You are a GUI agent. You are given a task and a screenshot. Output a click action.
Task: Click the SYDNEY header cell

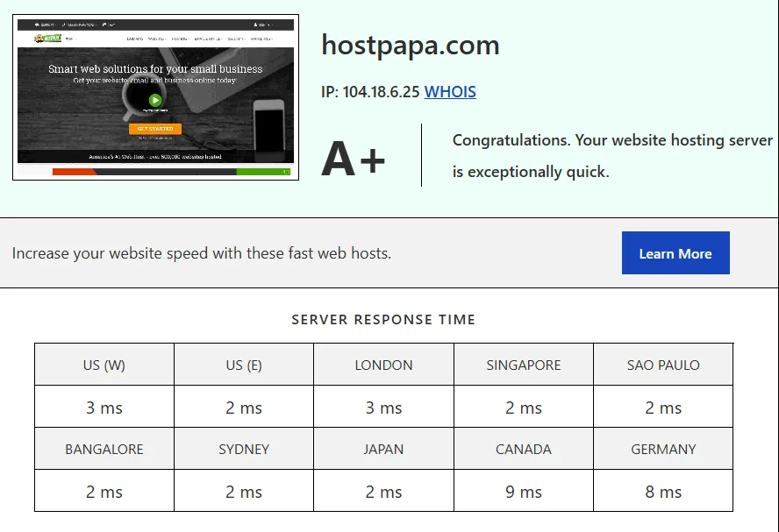(244, 449)
